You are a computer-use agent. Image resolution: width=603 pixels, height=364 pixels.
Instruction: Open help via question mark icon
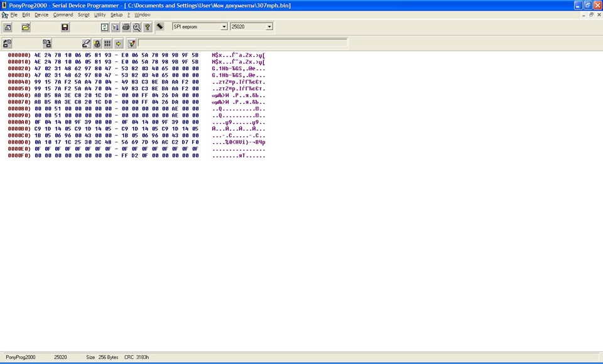pos(147,27)
